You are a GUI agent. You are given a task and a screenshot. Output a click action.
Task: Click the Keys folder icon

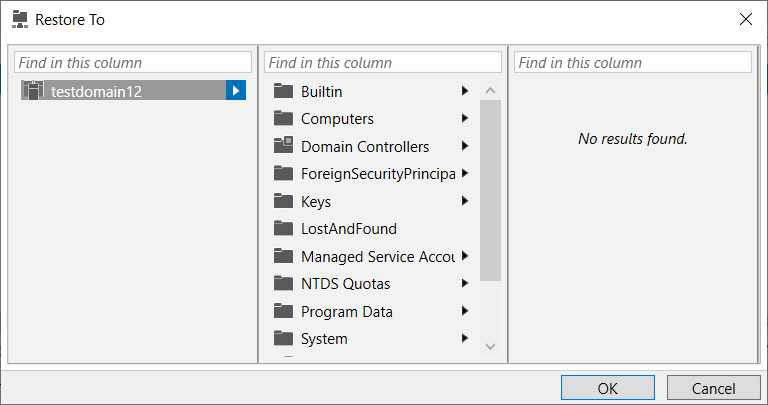(283, 200)
